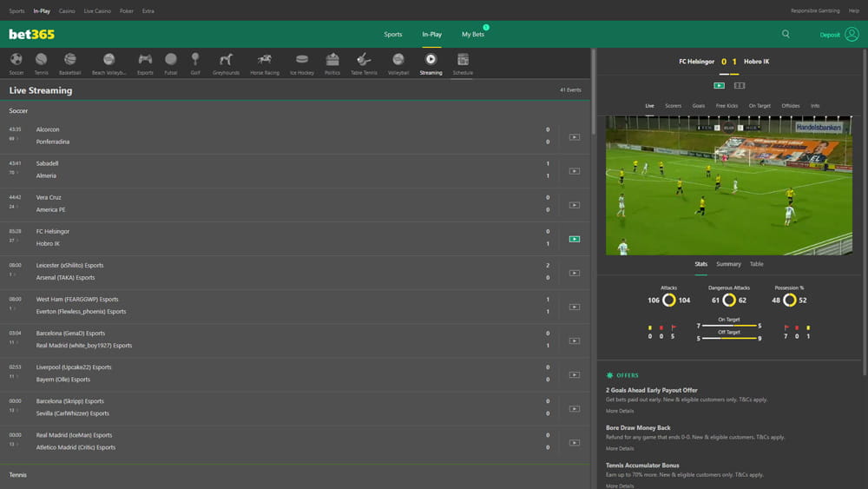This screenshot has width=868, height=489.
Task: Watch the Sabadell v Almeria stream
Action: pos(575,171)
